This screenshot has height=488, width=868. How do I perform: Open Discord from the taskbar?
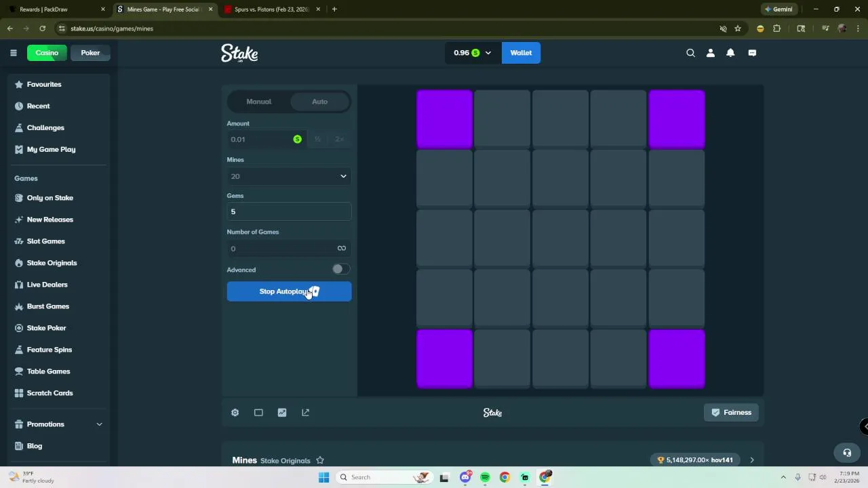(x=465, y=477)
